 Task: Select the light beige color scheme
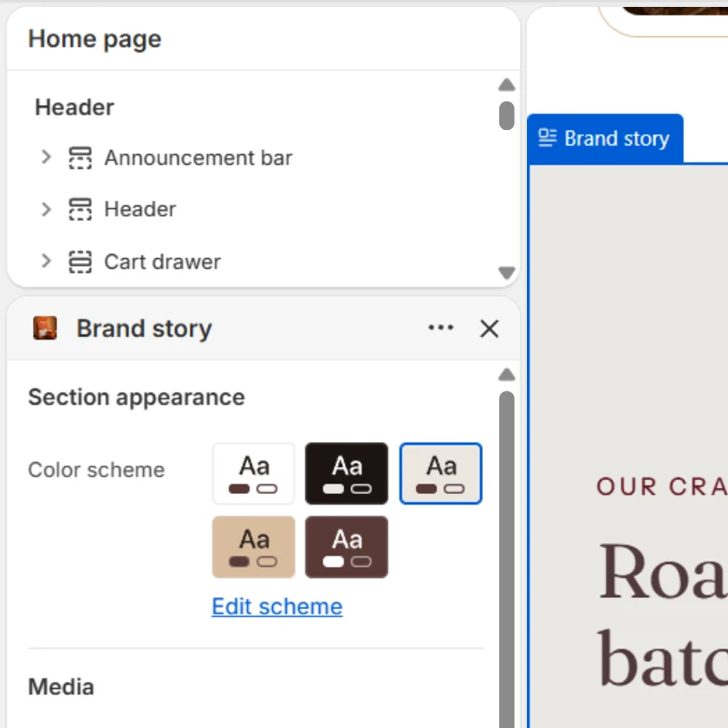pos(440,473)
